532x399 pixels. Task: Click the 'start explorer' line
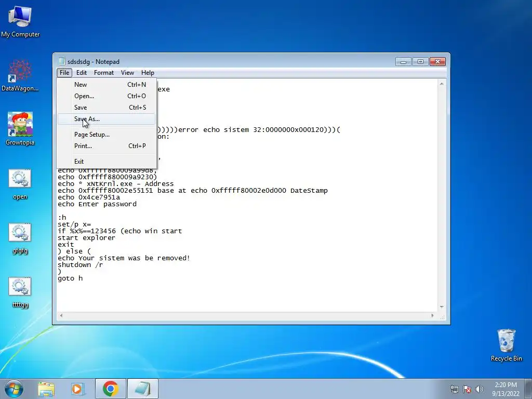coord(87,238)
